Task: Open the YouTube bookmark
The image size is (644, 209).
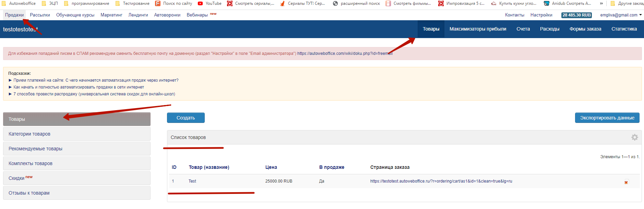Action: pos(210,3)
